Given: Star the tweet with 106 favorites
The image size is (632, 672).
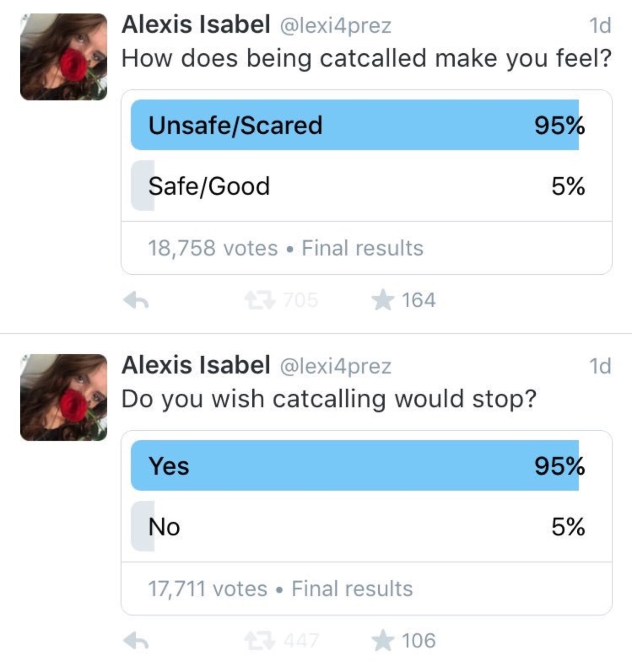Looking at the screenshot, I should tap(383, 640).
